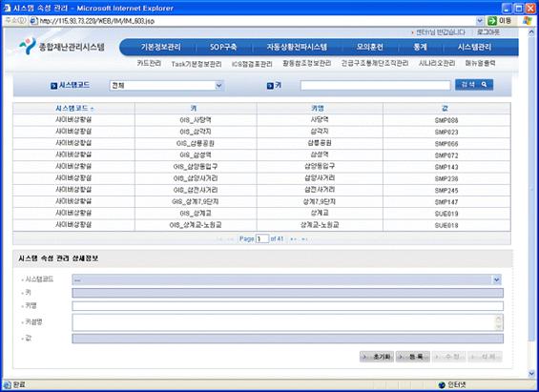The height and width of the screenshot is (392, 539).
Task: Go to the next results page
Action: coord(293,238)
